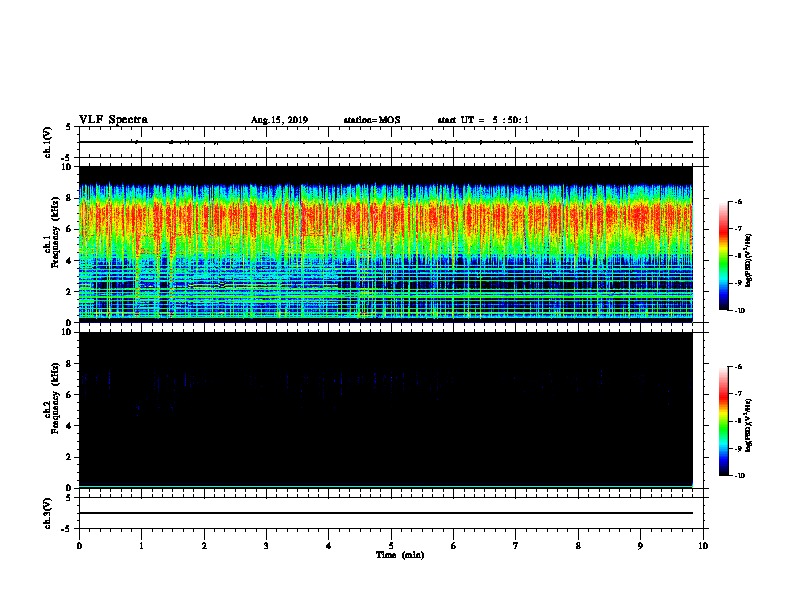This screenshot has width=792, height=612.
Task: Click the "Aug.15, 2019" date label
Action: (x=279, y=120)
